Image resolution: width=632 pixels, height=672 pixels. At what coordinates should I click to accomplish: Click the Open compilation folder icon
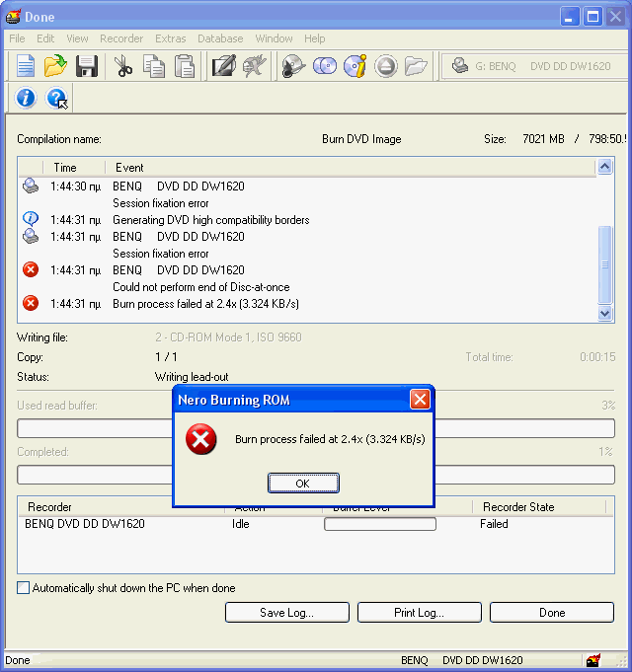point(56,66)
